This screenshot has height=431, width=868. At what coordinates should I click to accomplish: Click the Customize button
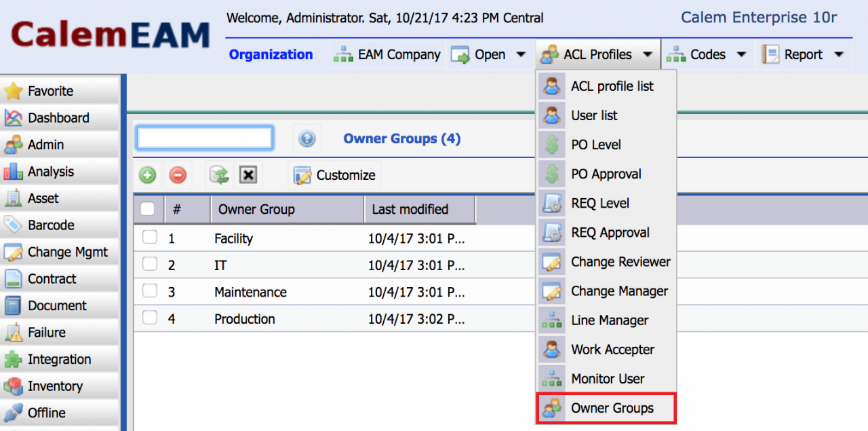[334, 175]
